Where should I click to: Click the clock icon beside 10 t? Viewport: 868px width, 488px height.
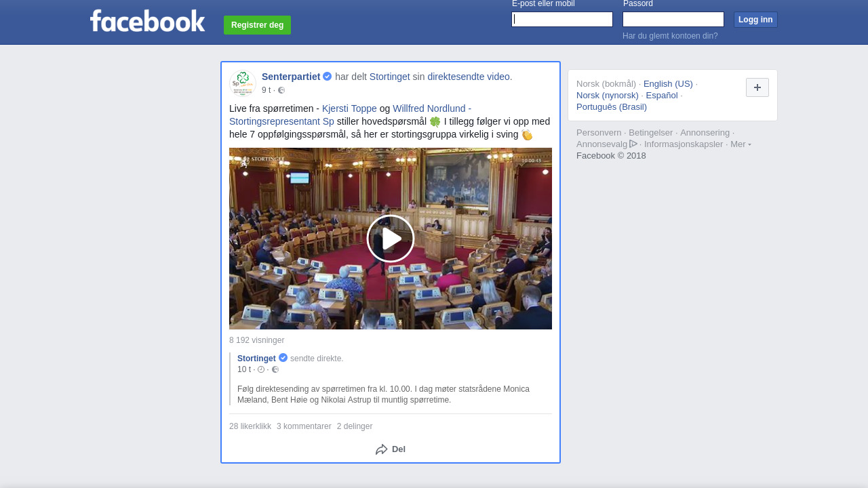point(261,369)
